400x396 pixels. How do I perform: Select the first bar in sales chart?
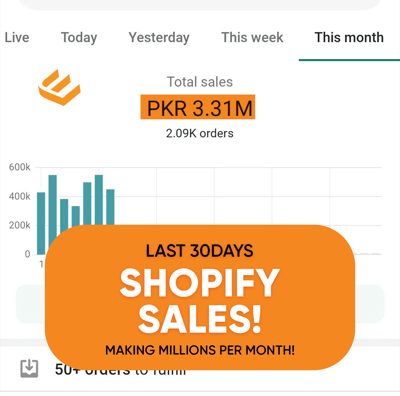41,223
